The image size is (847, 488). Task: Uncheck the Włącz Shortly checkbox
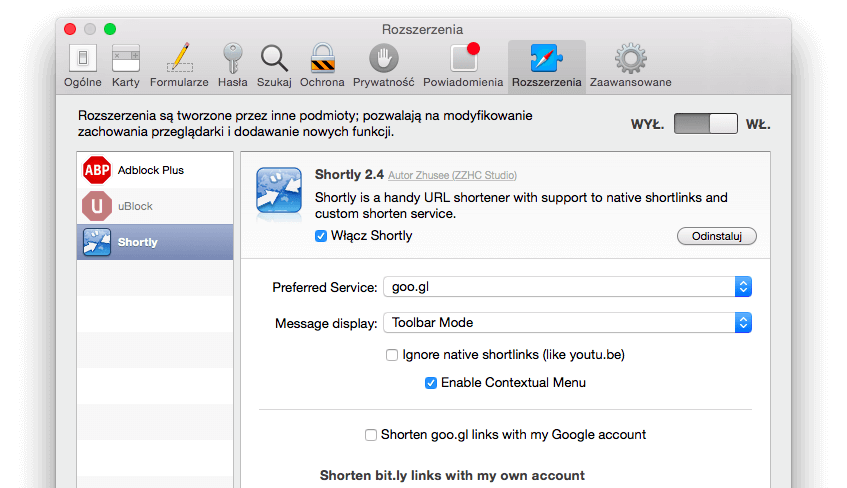[x=321, y=236]
